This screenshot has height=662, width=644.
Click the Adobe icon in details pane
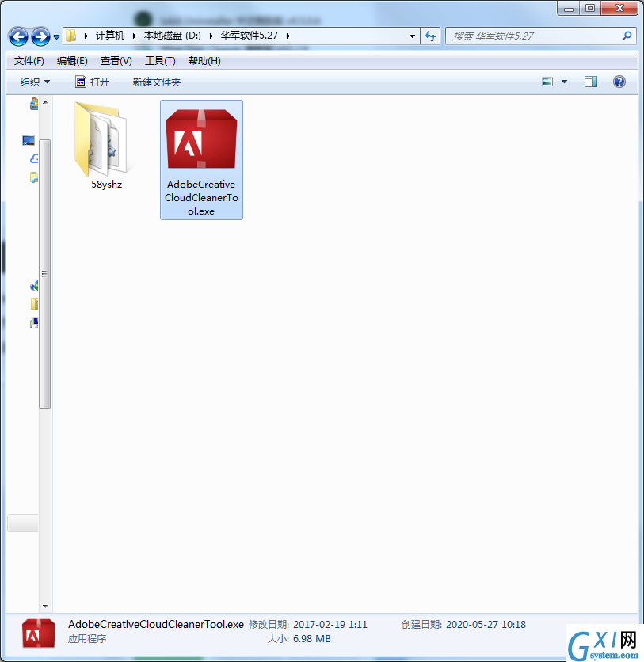39,633
